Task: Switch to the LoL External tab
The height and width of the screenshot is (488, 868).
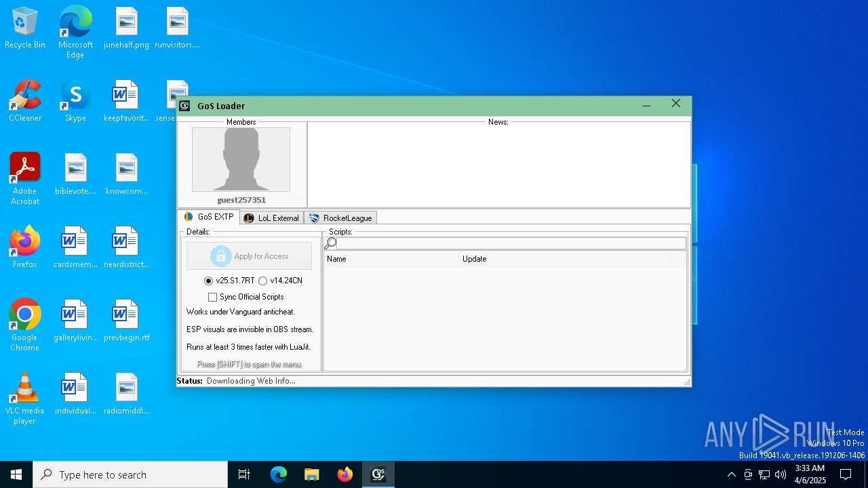Action: coord(272,218)
